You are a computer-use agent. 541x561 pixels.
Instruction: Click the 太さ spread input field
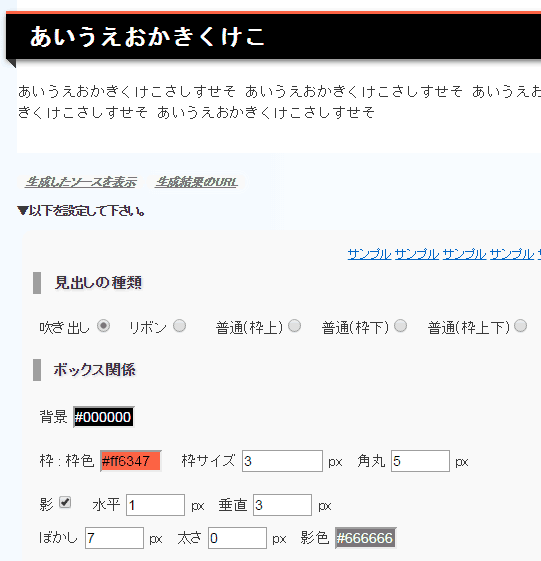point(238,538)
